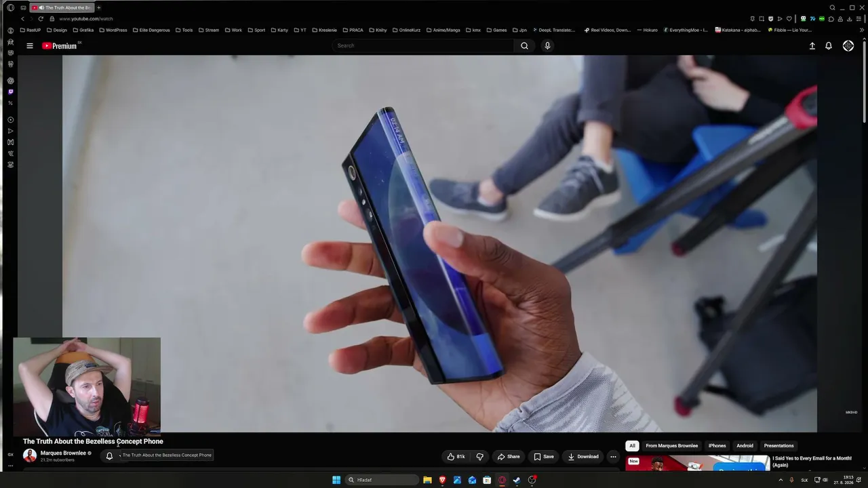
Task: Open browser tab search magnifier
Action: pos(833,7)
